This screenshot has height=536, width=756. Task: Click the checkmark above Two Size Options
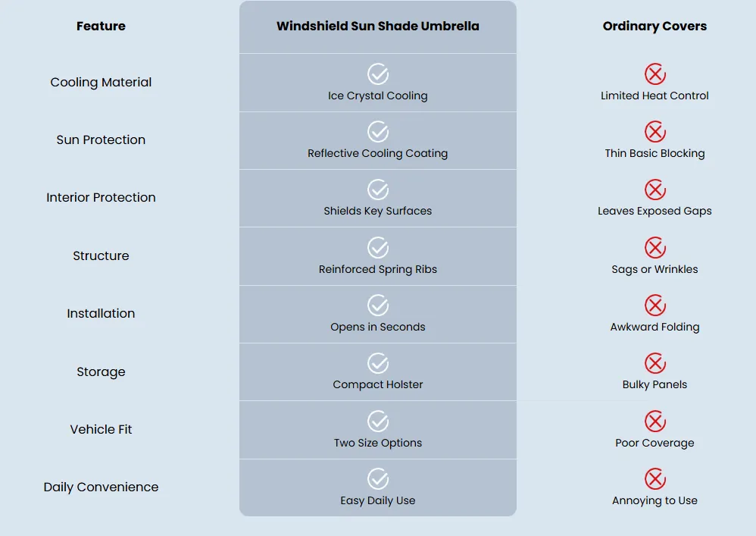[378, 422]
